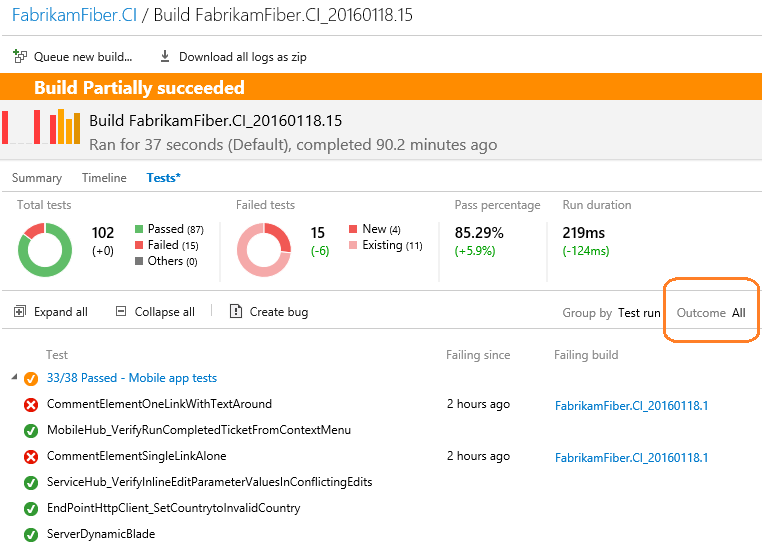Click failed icon beside CommentElementOneLinkWithTextAround
762x558 pixels.
point(31,404)
